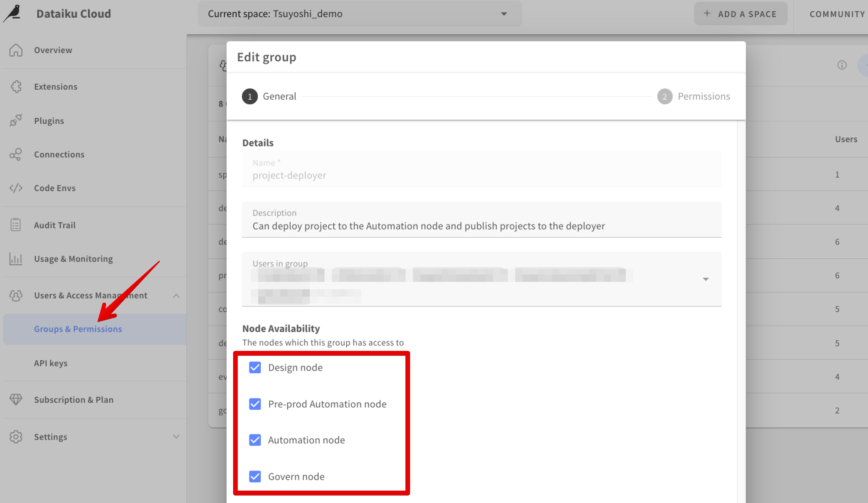Click the ADD A SPACE button

point(741,14)
